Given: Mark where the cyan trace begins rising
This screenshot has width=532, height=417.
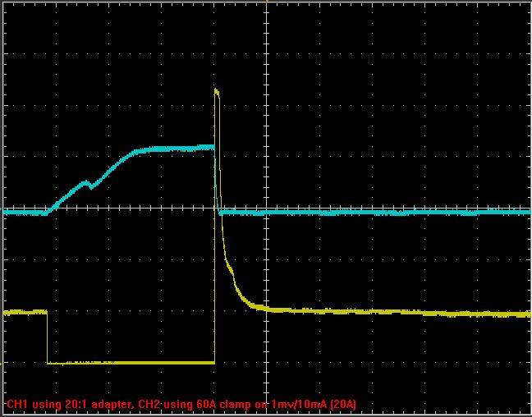Looking at the screenshot, I should coord(47,211).
